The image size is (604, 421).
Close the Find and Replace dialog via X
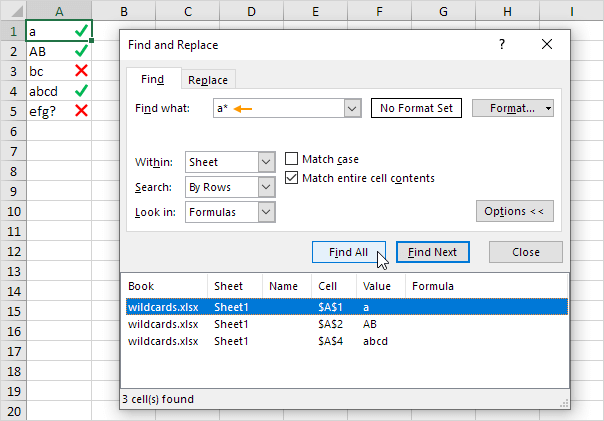click(546, 45)
